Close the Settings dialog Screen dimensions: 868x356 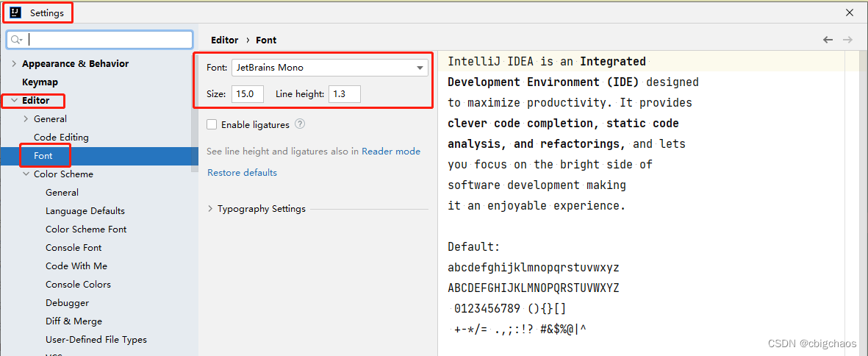[849, 13]
